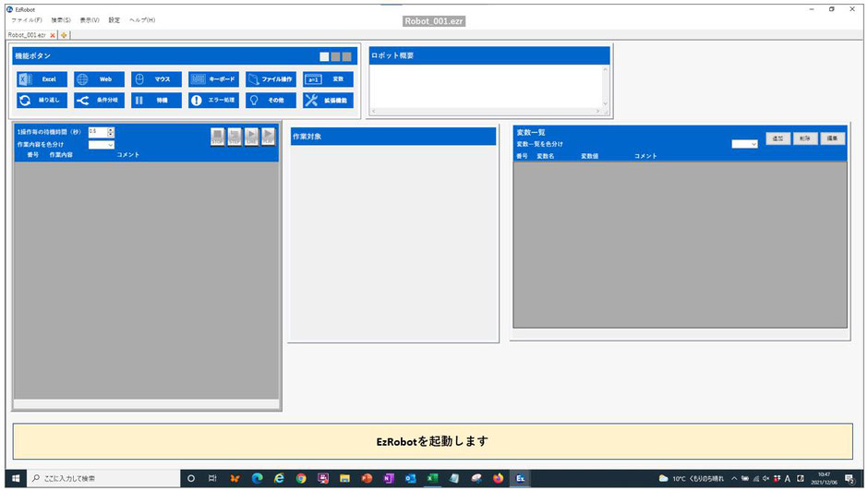Click the EzRobot taskbar icon
Image resolution: width=868 pixels, height=491 pixels.
click(521, 478)
